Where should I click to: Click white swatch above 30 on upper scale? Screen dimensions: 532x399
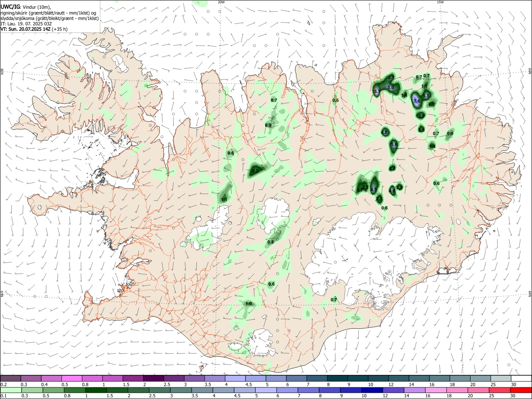[x=521, y=378]
